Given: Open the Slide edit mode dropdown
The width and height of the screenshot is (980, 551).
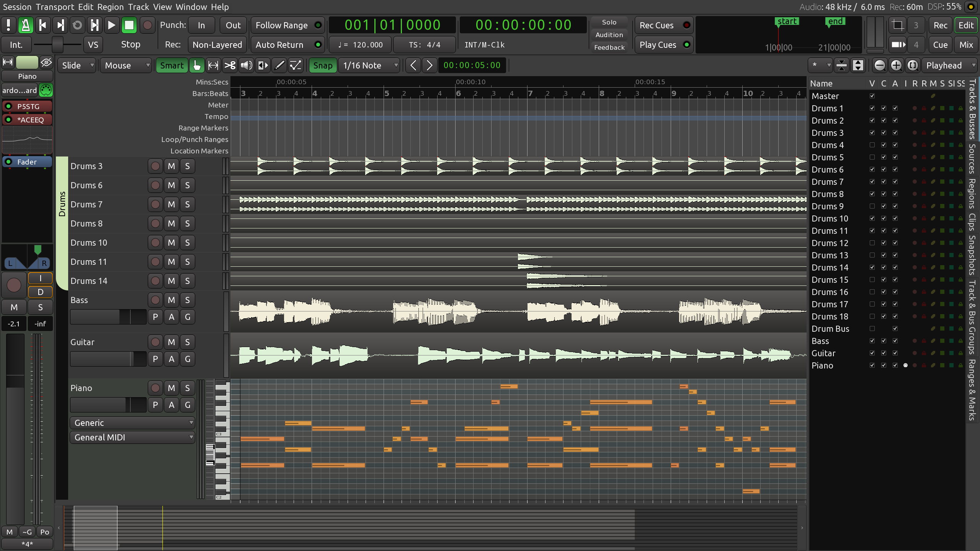Looking at the screenshot, I should pyautogui.click(x=77, y=65).
